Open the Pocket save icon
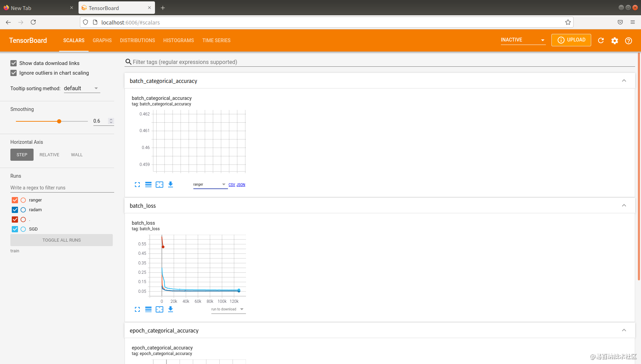This screenshot has width=641, height=364. click(x=620, y=22)
